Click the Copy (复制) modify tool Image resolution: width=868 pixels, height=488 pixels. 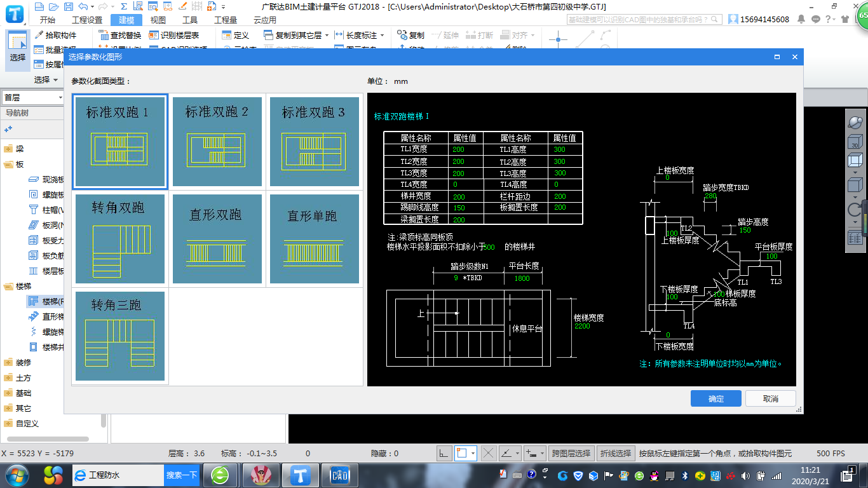(411, 35)
